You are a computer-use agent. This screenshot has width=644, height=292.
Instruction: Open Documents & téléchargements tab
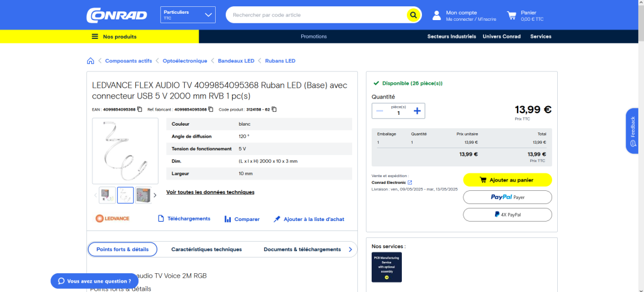click(x=302, y=249)
